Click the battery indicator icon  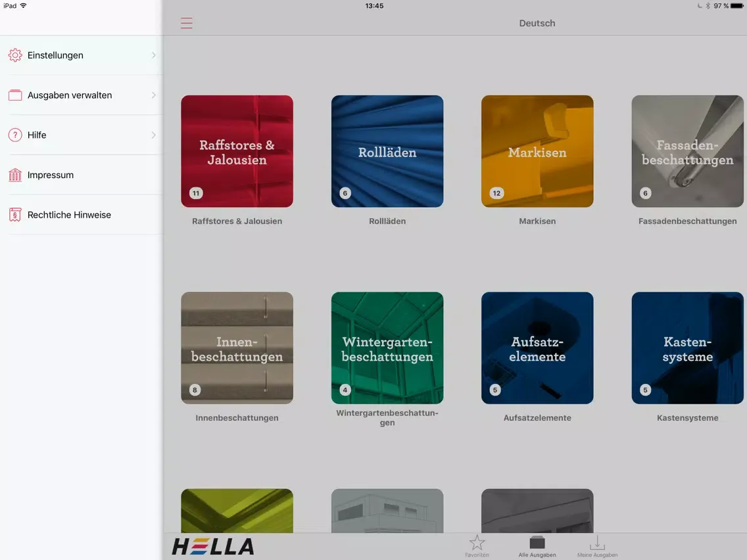(737, 6)
